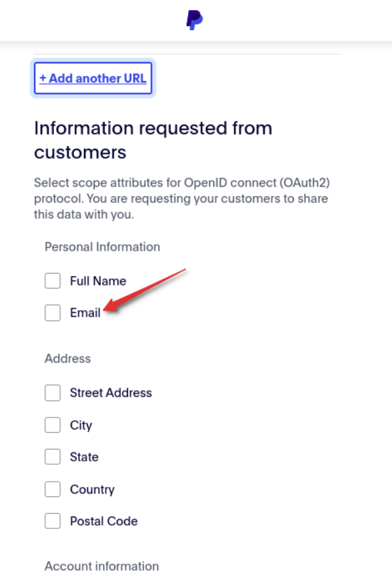Click the Full Name label text
Image resolution: width=392 pixels, height=581 pixels.
coord(98,281)
